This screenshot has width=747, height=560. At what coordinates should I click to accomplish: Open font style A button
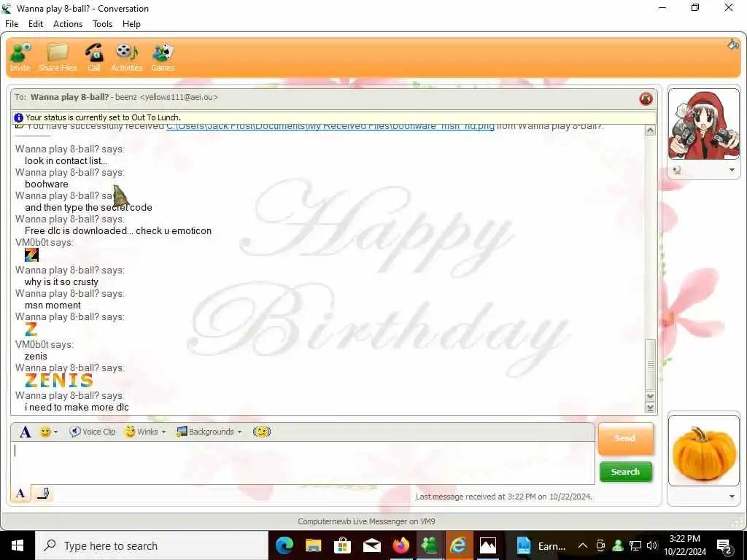pyautogui.click(x=26, y=432)
